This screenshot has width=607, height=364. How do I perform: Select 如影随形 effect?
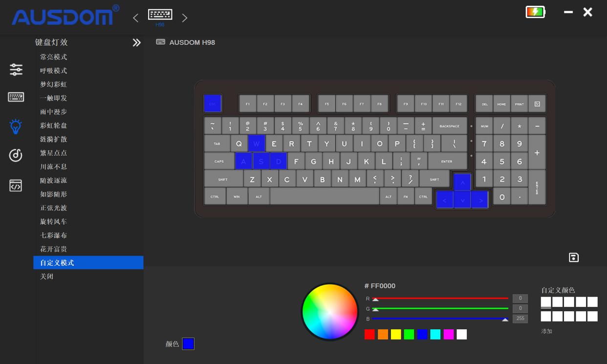54,194
